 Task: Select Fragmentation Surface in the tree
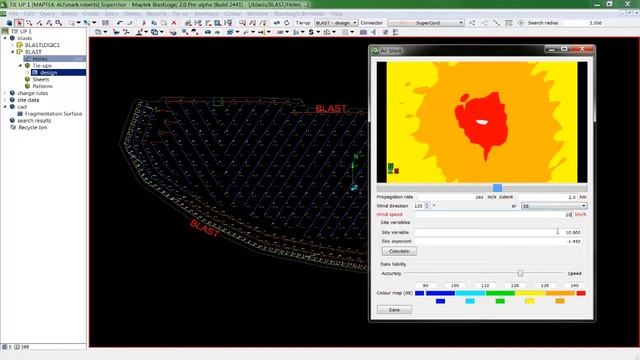(x=53, y=114)
